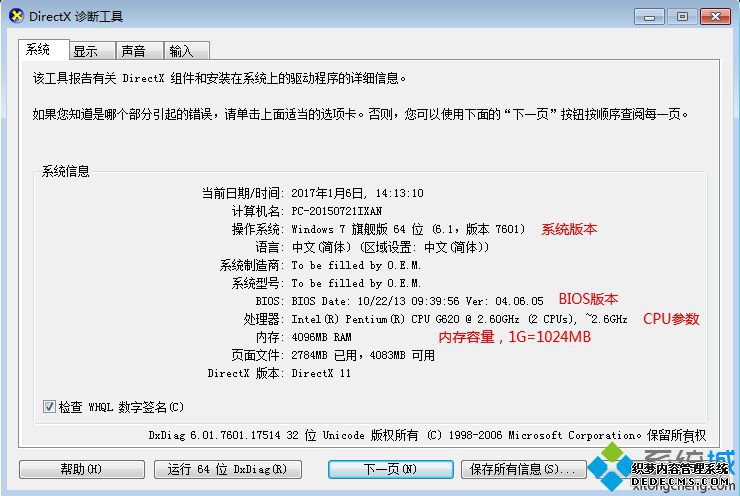
Task: Click the language value 中文(简体)
Action: tap(390, 247)
